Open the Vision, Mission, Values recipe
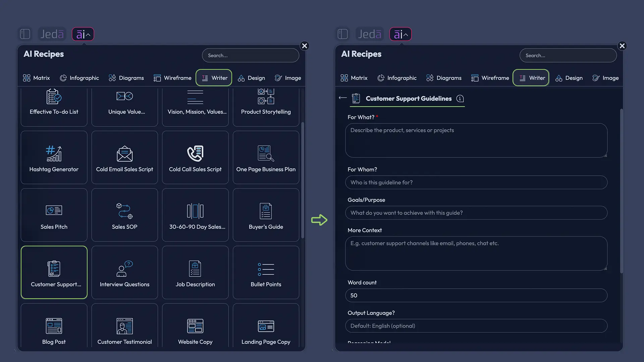 click(195, 107)
